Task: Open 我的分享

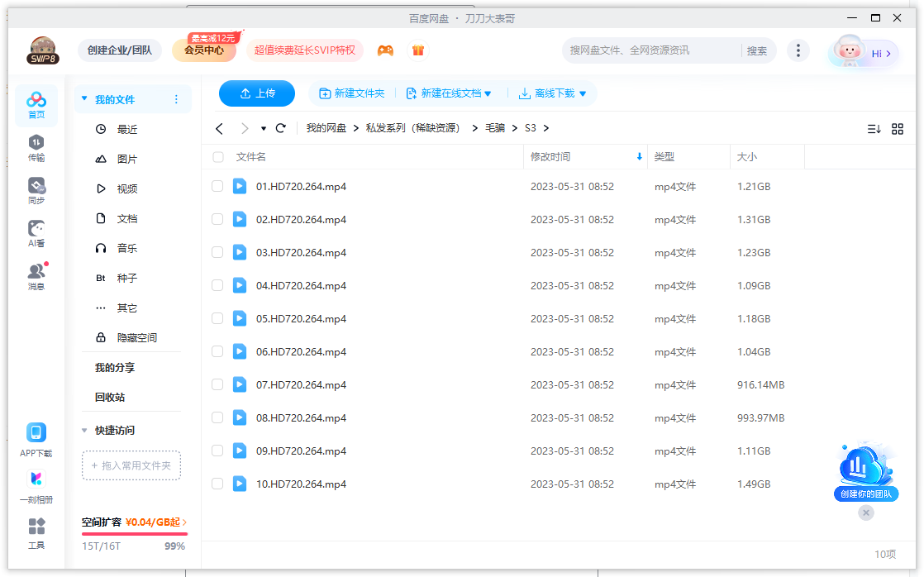Action: pyautogui.click(x=115, y=368)
